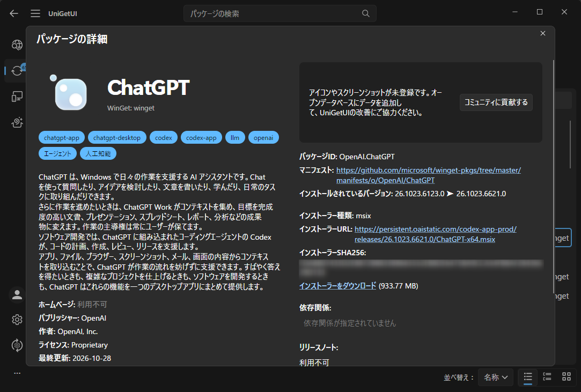Maximize the UniGetUI window
Viewport: 581px width, 392px height.
coord(540,12)
